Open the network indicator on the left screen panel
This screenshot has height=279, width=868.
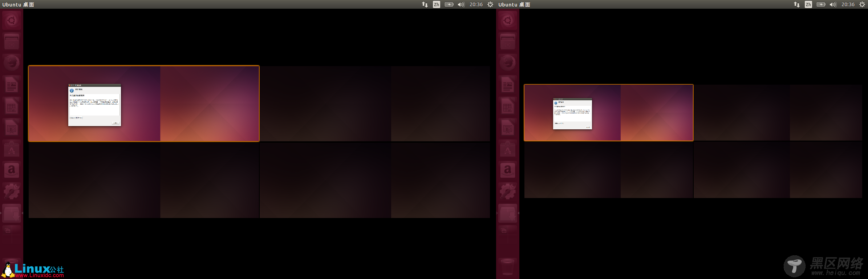click(x=425, y=4)
